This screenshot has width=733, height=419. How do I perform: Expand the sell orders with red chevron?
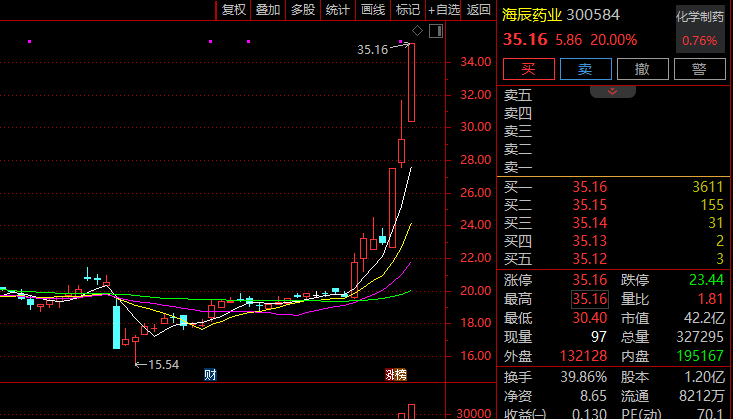[x=613, y=91]
